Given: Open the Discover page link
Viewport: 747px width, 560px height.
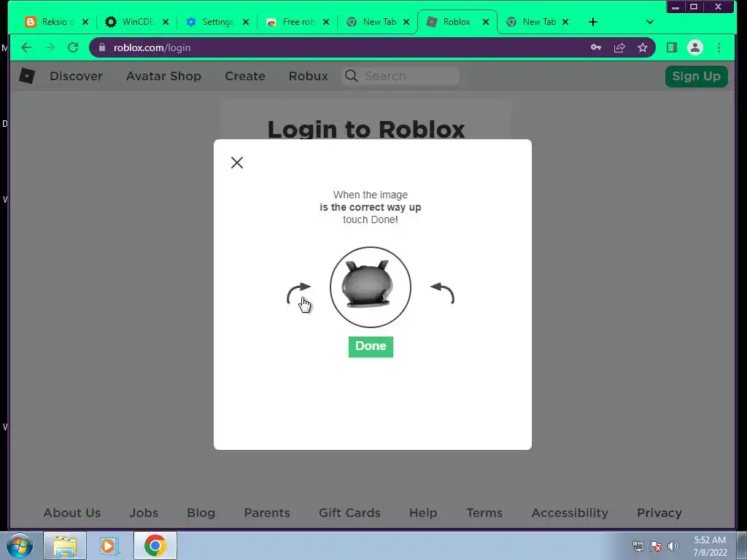Looking at the screenshot, I should pos(76,76).
